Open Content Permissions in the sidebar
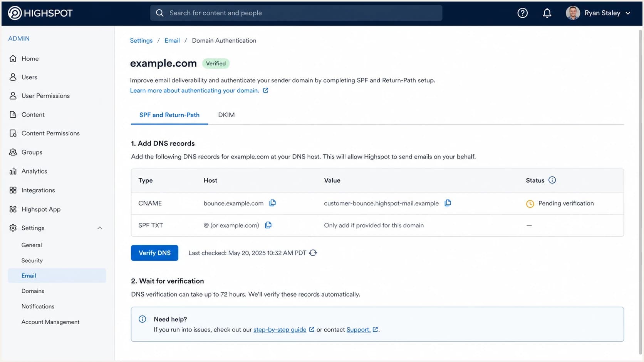This screenshot has width=644, height=362. [x=50, y=133]
